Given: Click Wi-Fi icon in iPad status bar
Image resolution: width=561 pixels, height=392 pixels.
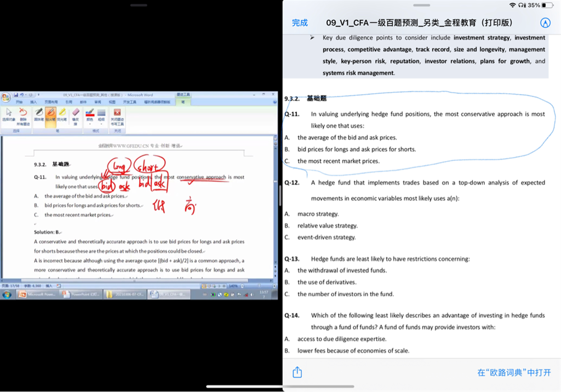Looking at the screenshot, I should click(512, 5).
